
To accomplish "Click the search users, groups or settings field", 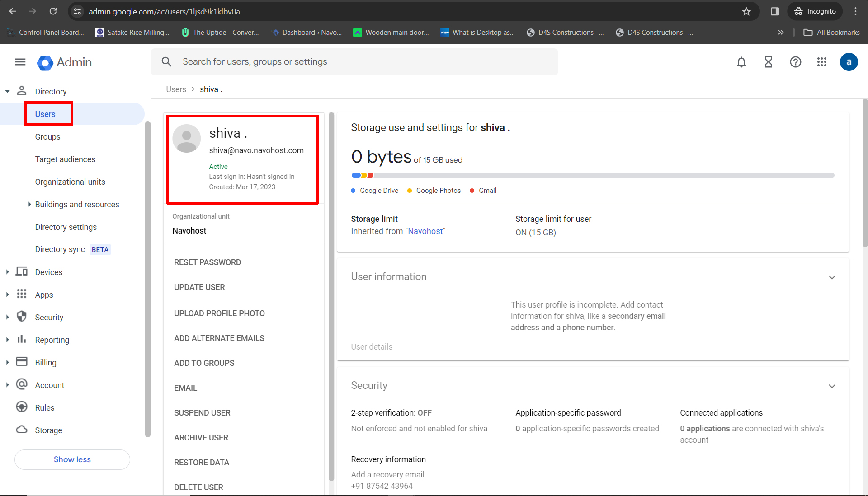I will point(362,62).
